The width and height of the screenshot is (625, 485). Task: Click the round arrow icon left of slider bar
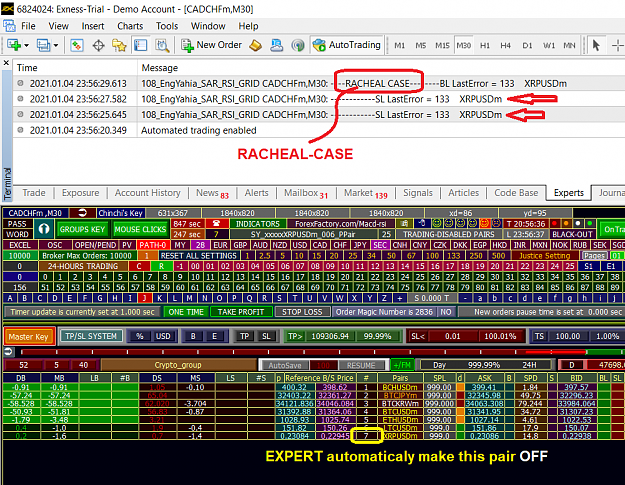[x=8, y=351]
